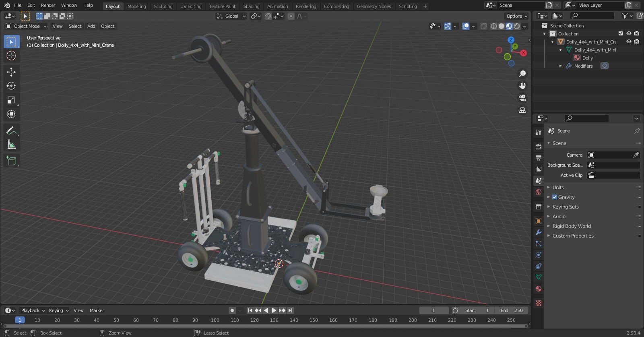Select the Measure tool
The image size is (644, 337).
click(11, 144)
